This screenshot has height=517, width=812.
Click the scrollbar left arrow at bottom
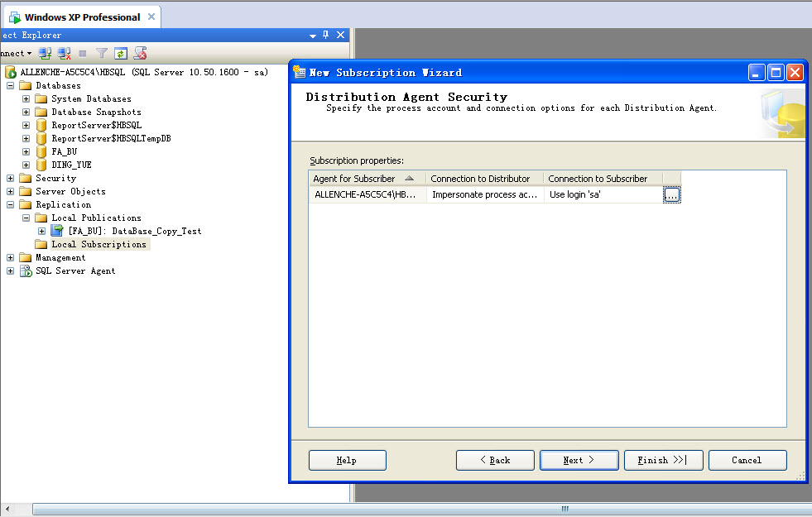coord(7,510)
